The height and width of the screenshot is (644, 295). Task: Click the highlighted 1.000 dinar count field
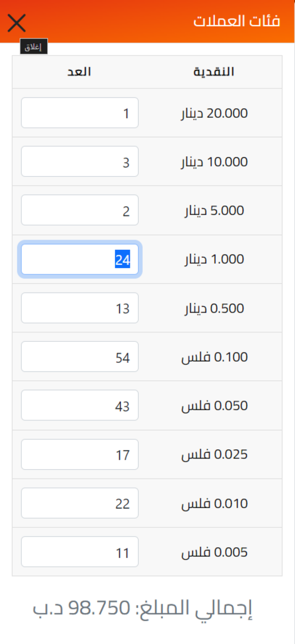click(x=80, y=259)
